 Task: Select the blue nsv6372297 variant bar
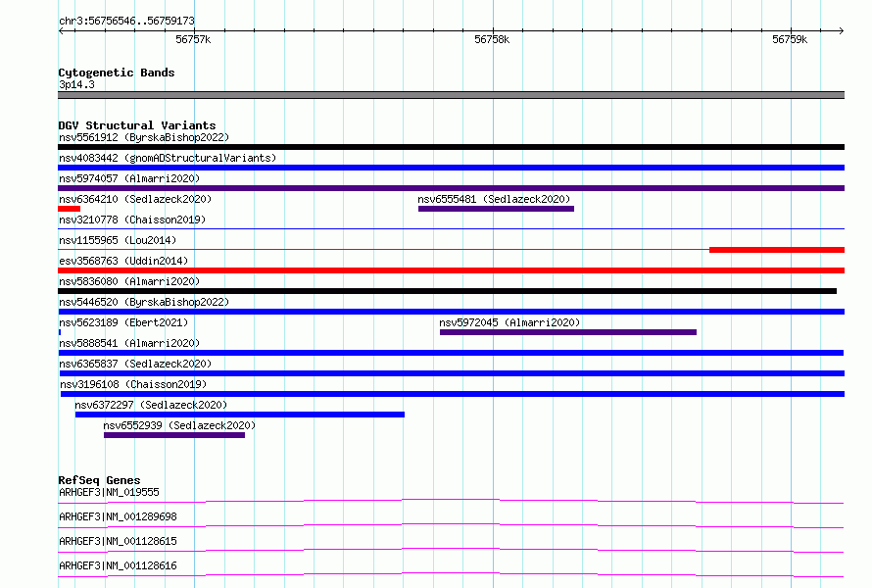(240, 415)
